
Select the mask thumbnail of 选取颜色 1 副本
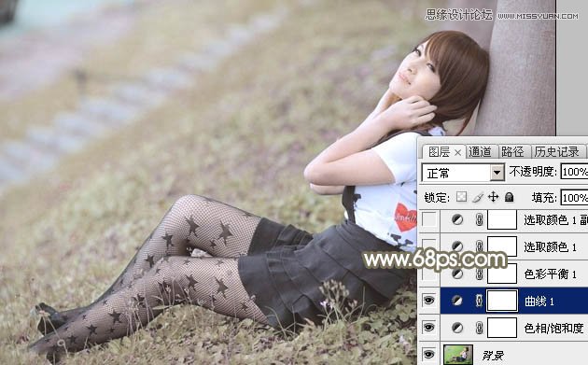click(x=502, y=219)
